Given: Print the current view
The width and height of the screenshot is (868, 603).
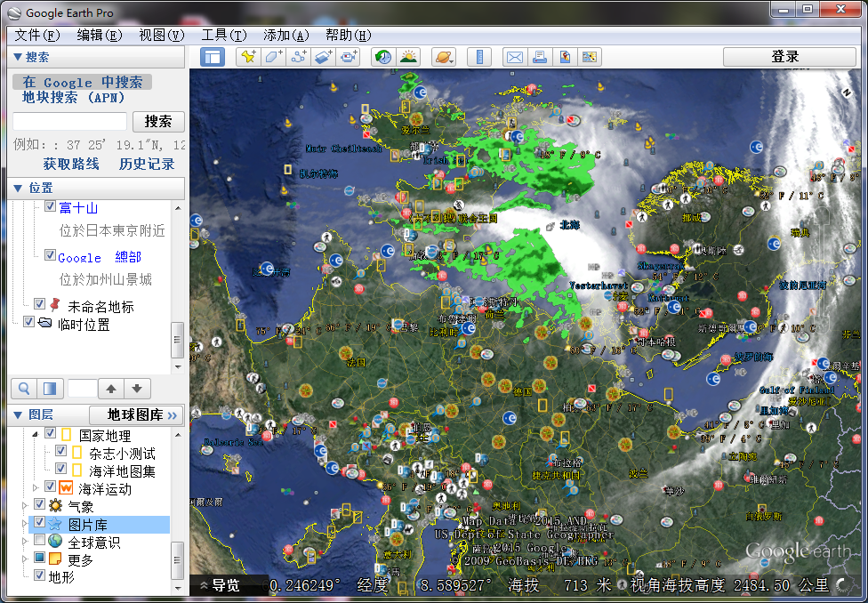Looking at the screenshot, I should 540,57.
